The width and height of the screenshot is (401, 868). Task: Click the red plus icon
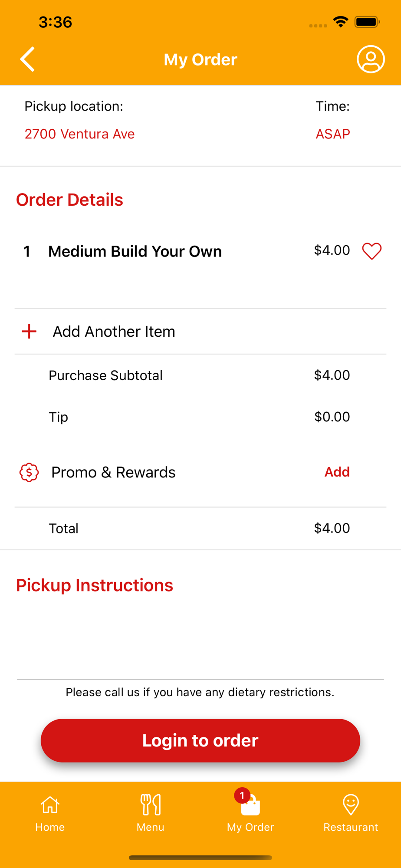click(29, 331)
